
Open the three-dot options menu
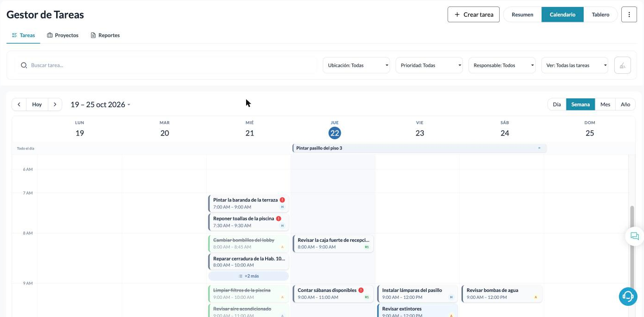(x=629, y=14)
